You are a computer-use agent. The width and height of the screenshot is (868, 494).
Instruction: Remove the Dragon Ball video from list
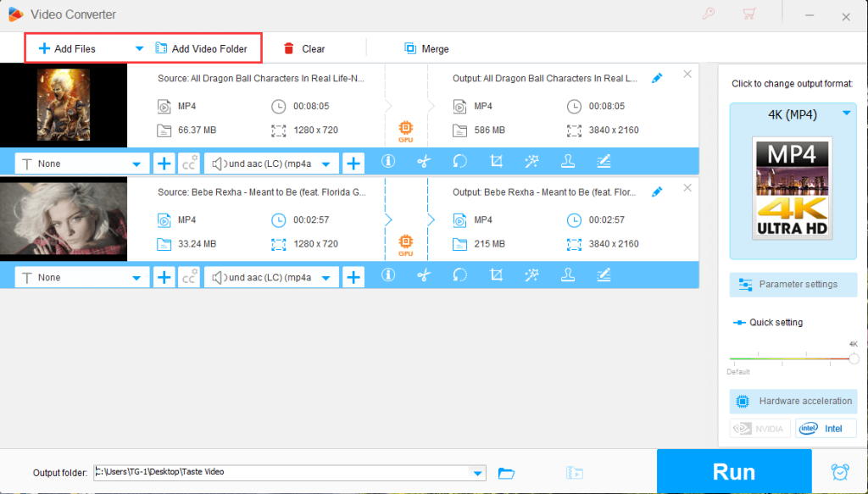[687, 74]
